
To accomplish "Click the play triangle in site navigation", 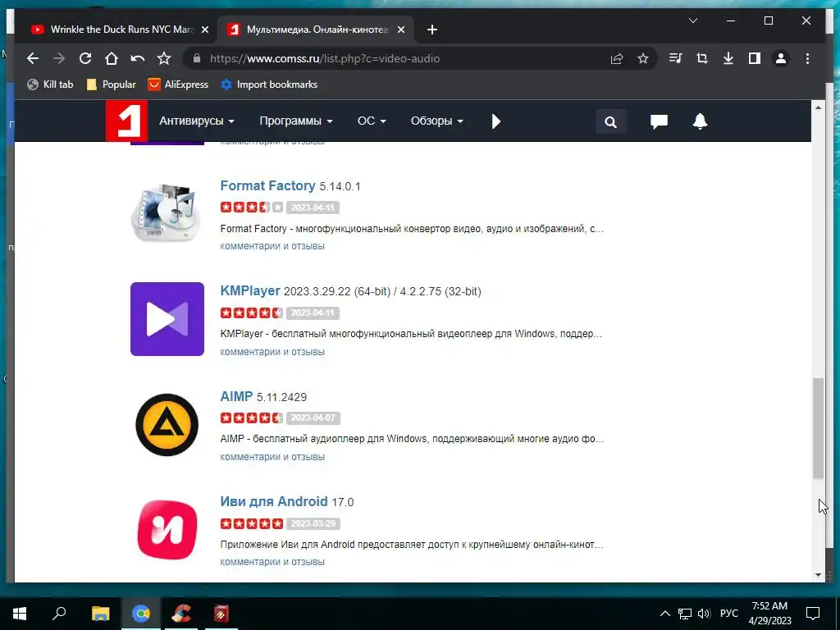I will pos(496,121).
